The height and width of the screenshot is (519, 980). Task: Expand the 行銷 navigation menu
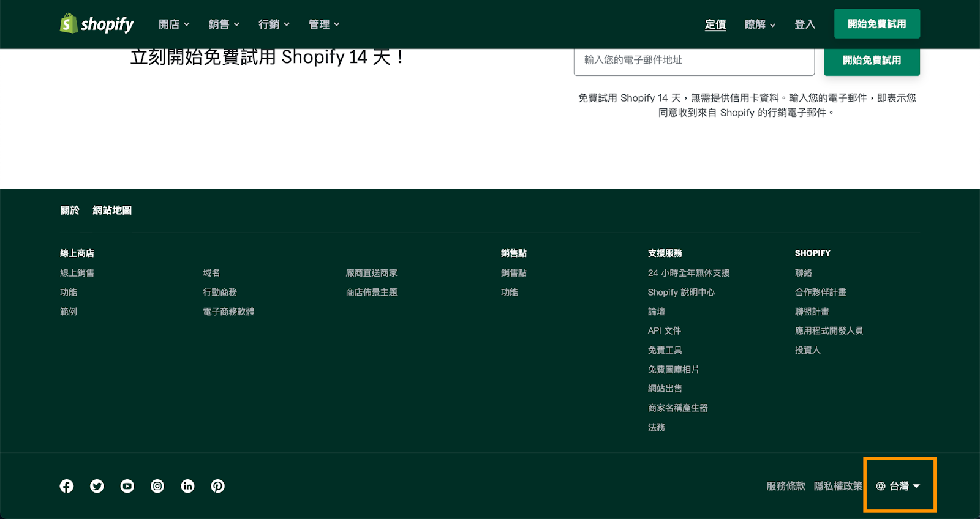click(x=274, y=24)
